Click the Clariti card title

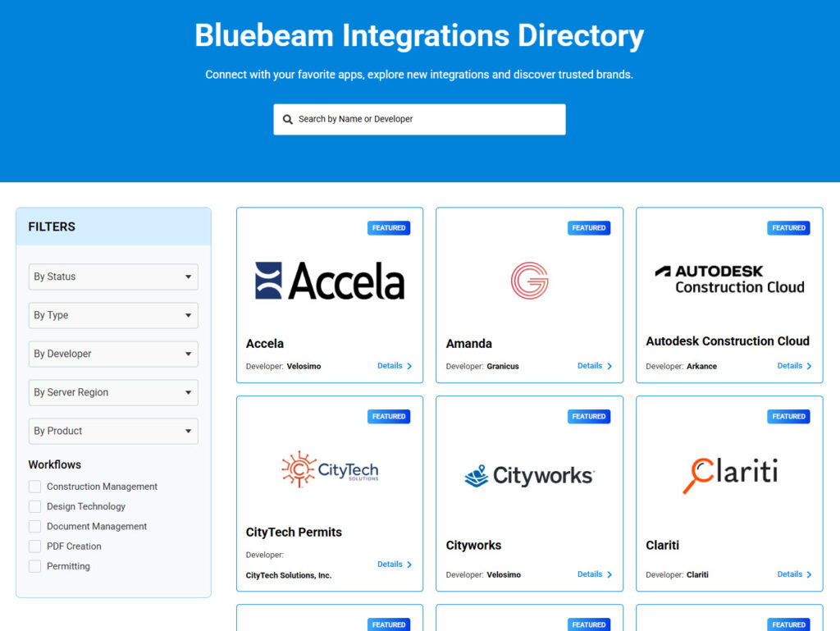(662, 546)
